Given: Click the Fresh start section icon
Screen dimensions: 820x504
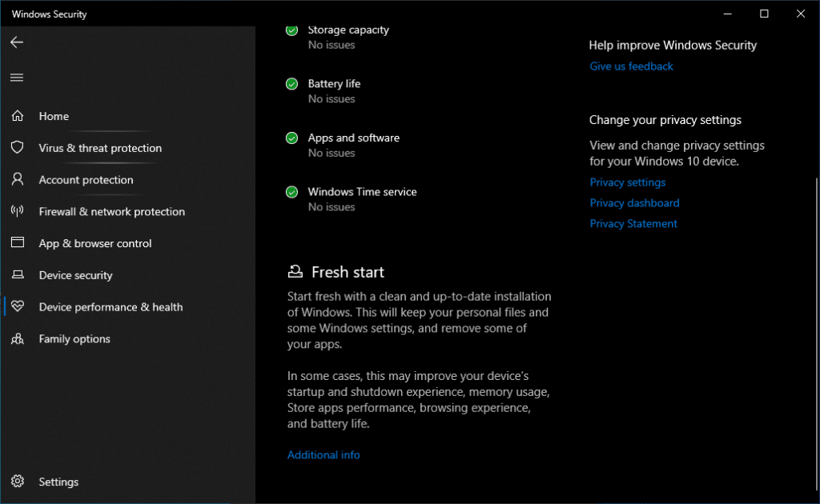Looking at the screenshot, I should (295, 270).
